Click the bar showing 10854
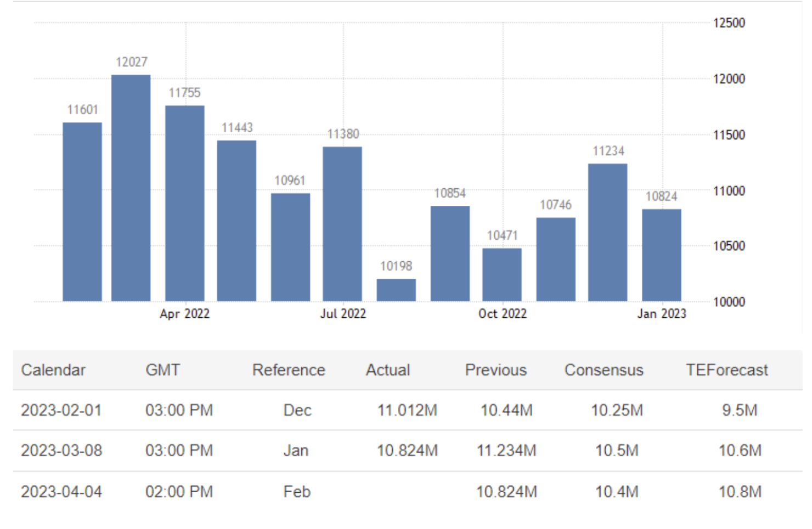This screenshot has height=529, width=812. pos(450,254)
